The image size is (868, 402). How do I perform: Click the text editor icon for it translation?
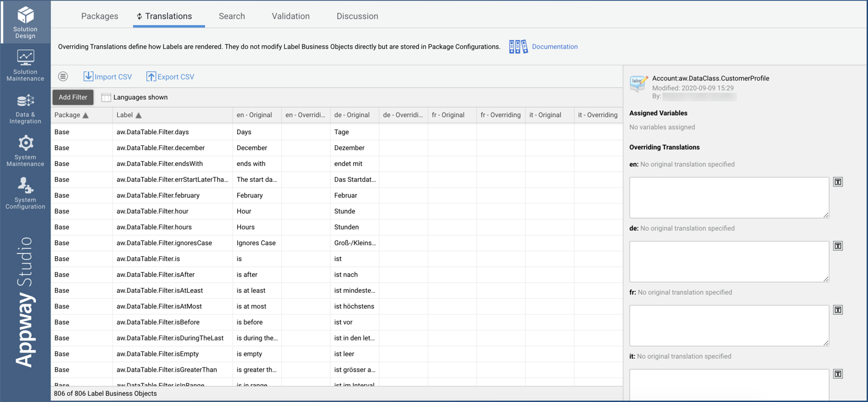[x=838, y=374]
